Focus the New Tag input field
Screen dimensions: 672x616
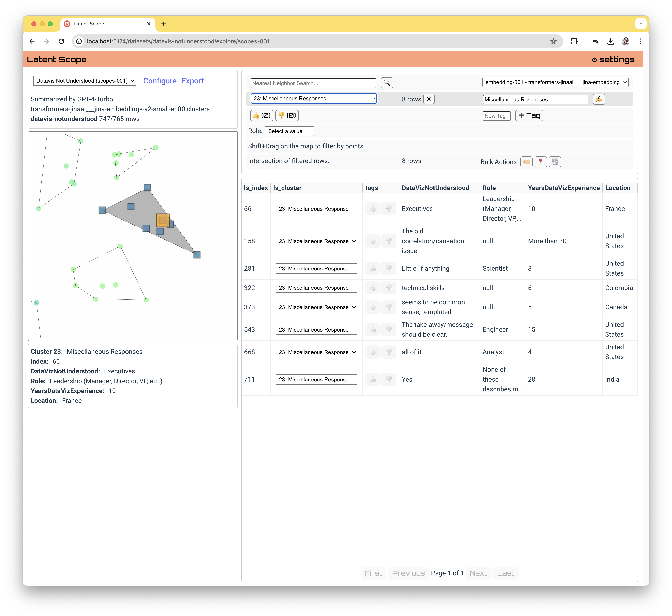click(496, 116)
